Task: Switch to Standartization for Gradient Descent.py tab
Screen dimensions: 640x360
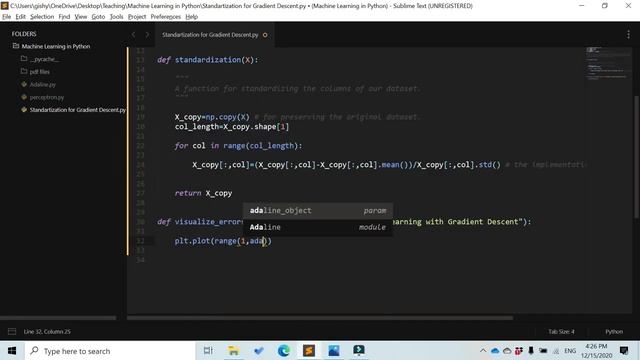Action: click(210, 35)
